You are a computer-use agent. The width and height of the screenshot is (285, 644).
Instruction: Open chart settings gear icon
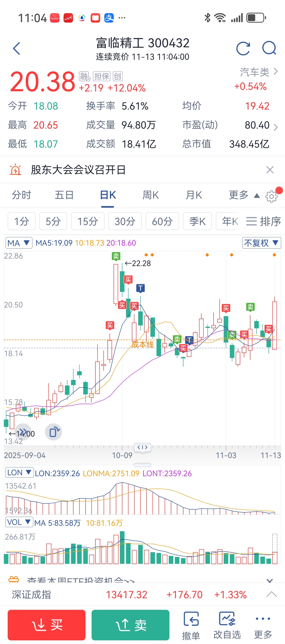271,196
